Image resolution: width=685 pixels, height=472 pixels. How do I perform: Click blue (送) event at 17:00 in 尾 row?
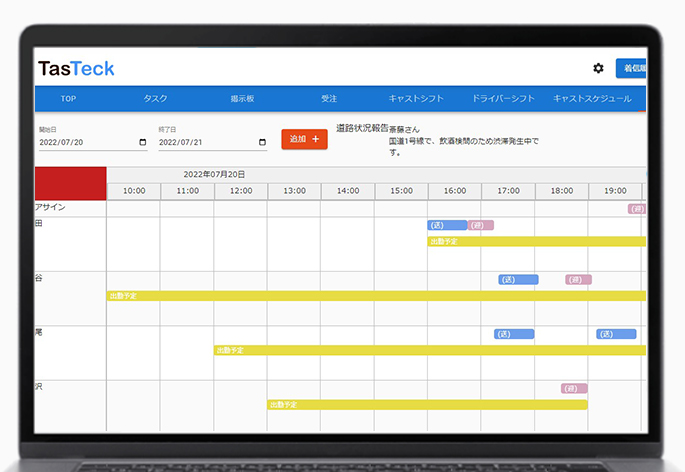tap(514, 334)
